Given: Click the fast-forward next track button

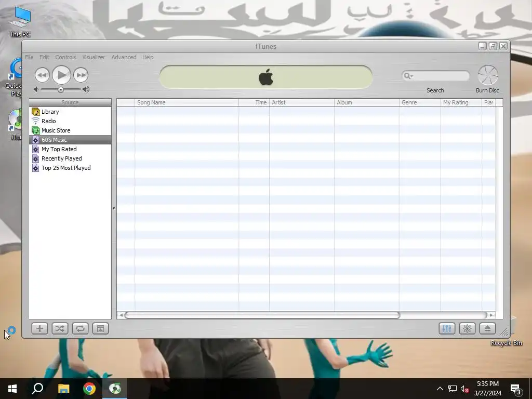Looking at the screenshot, I should 81,75.
